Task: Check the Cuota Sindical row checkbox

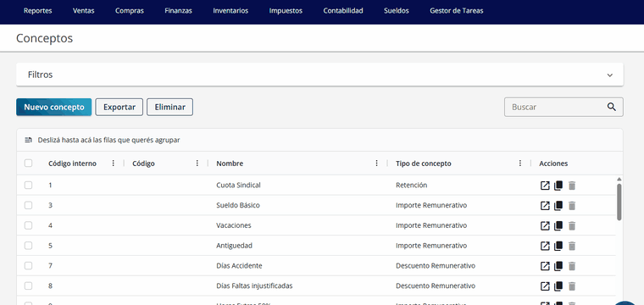Action: pyautogui.click(x=28, y=186)
